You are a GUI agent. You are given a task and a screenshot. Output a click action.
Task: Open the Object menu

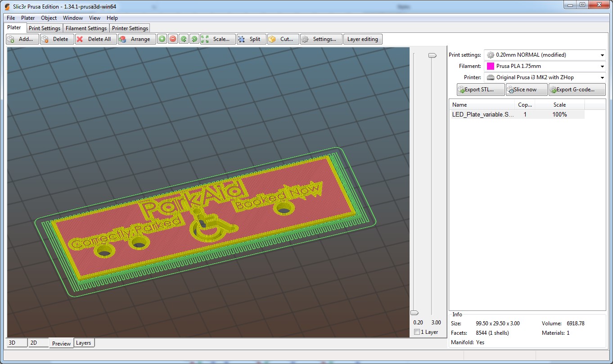pos(49,18)
